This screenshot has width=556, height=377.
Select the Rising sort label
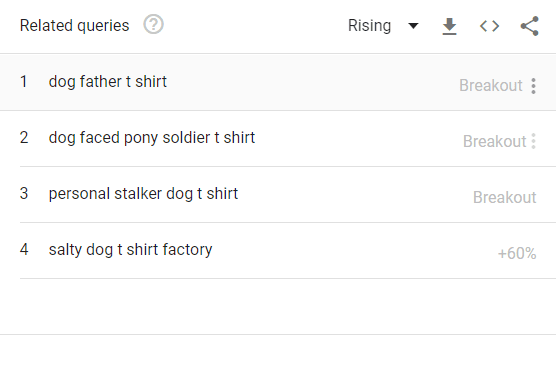[x=369, y=26]
